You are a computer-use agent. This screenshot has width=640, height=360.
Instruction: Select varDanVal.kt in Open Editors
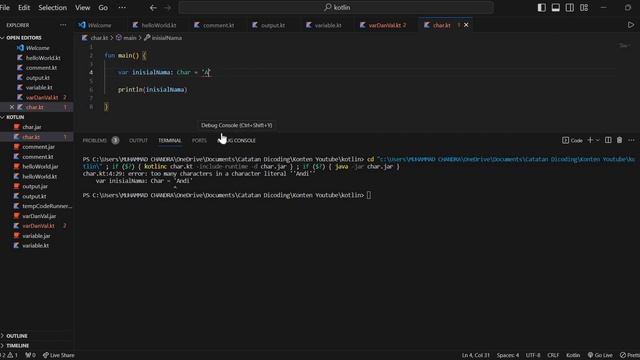pos(42,98)
